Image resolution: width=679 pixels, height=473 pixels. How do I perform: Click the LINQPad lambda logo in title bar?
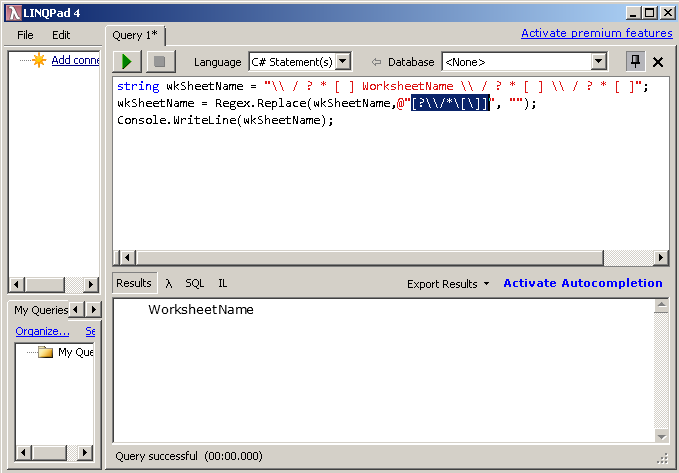(x=13, y=13)
